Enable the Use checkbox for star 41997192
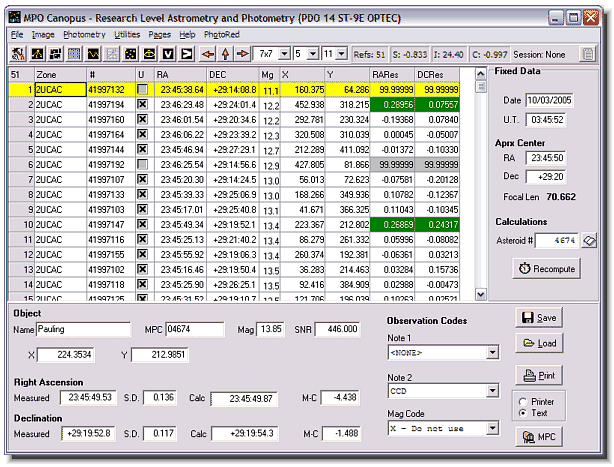 tap(143, 164)
